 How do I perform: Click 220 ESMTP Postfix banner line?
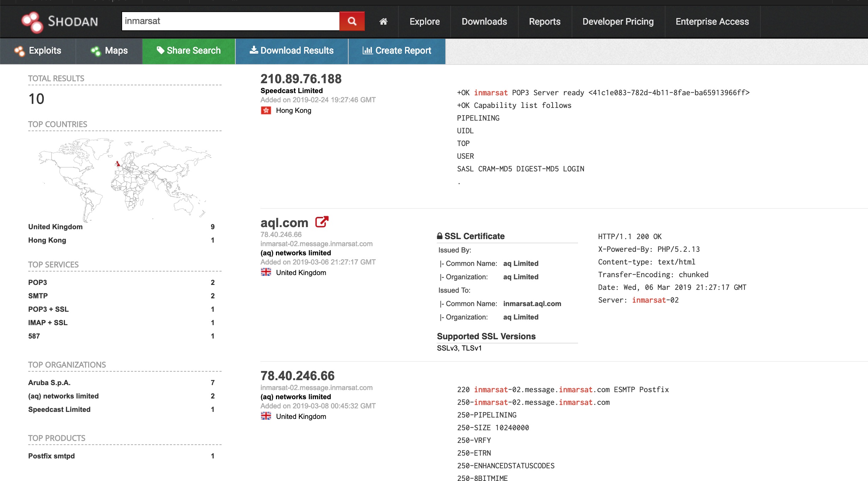pyautogui.click(x=563, y=390)
